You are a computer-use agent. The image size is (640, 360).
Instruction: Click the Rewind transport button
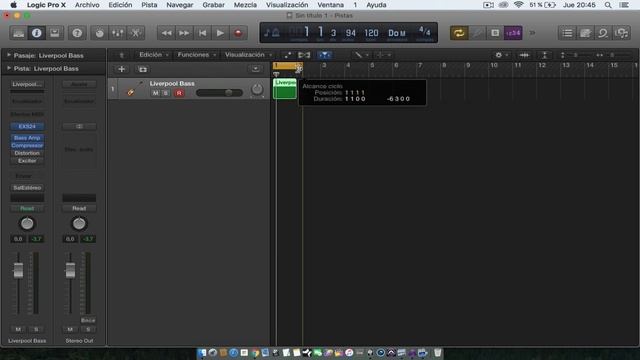coord(166,33)
